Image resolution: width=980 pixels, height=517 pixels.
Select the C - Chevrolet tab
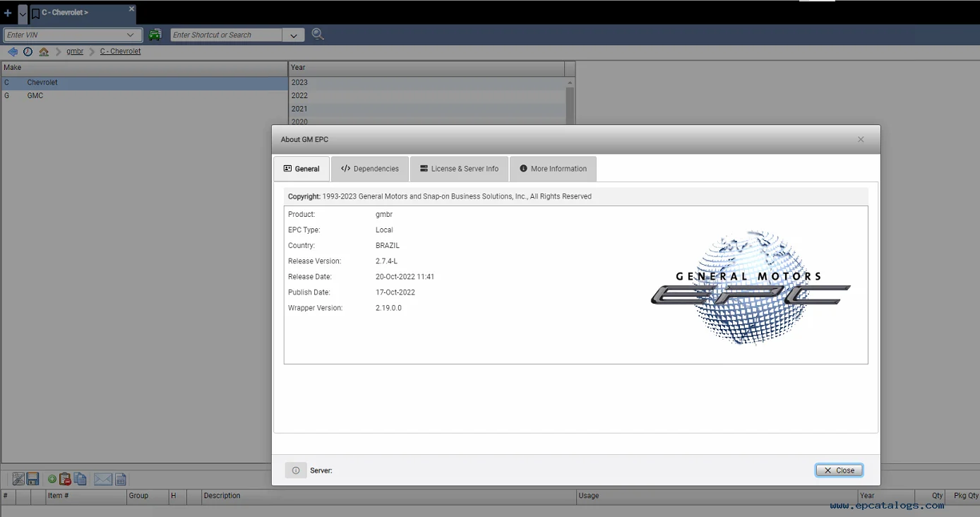83,13
